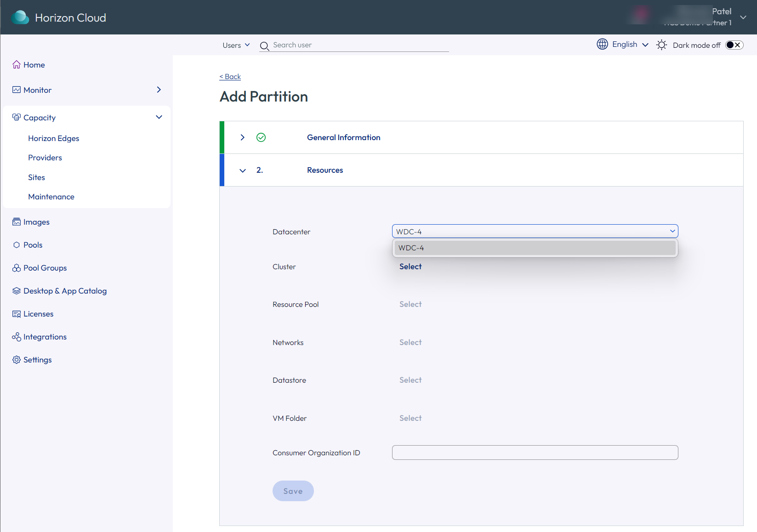Screen dimensions: 757x532
Task: Choose WDC-4 from the dropdown list
Action: tap(535, 248)
